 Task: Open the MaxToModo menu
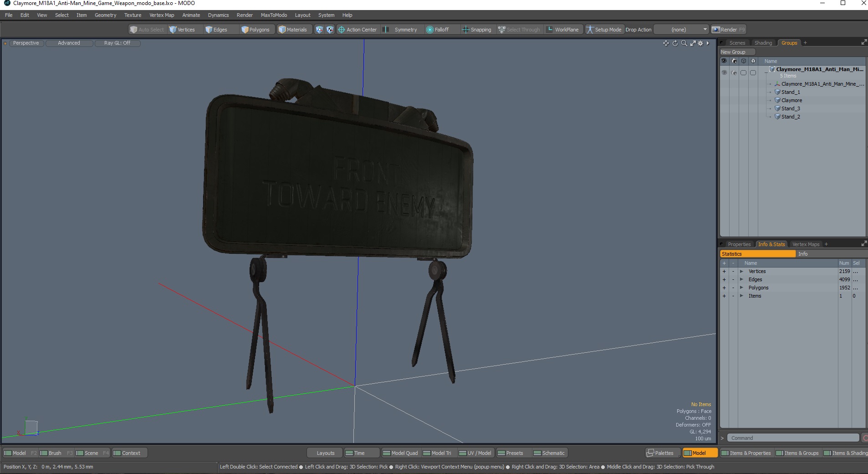point(274,15)
